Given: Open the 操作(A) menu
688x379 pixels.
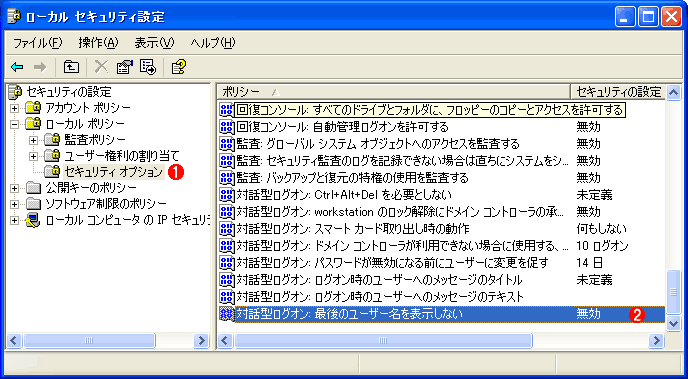Looking at the screenshot, I should (98, 43).
